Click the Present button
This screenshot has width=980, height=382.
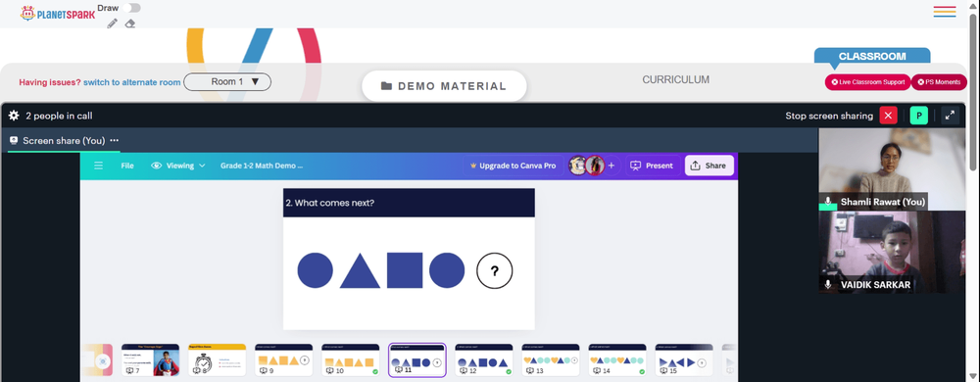[x=653, y=166]
